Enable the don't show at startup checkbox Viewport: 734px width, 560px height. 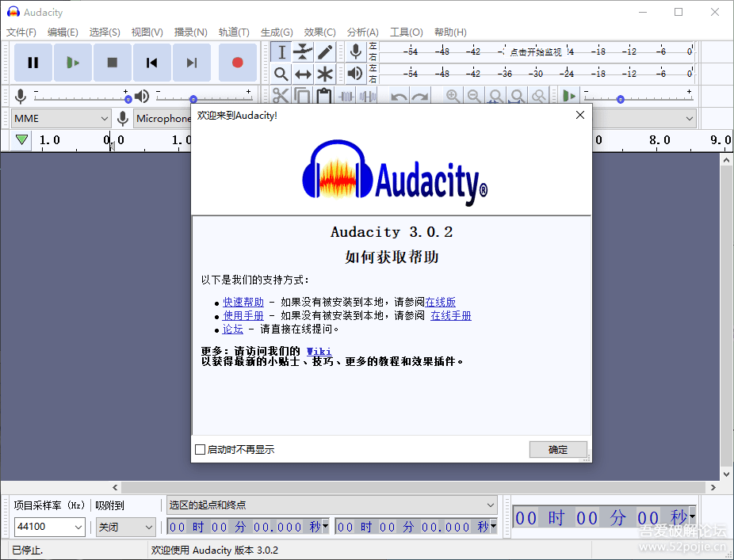(201, 450)
